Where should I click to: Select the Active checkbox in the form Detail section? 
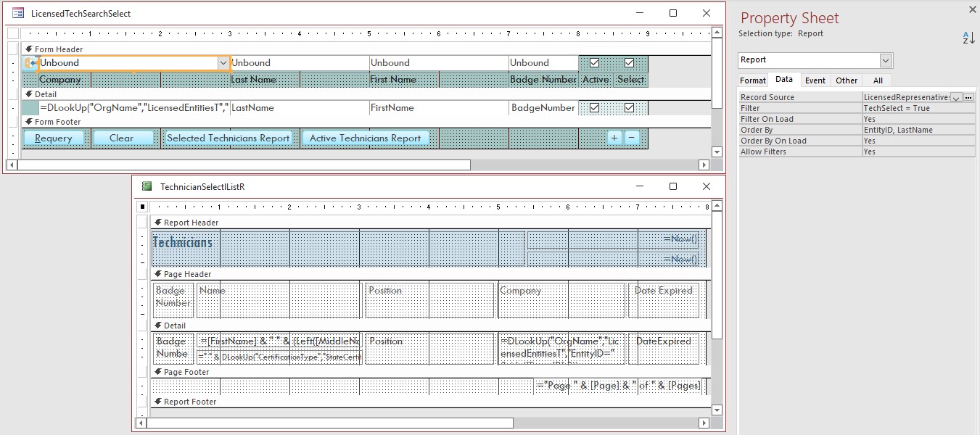point(594,108)
